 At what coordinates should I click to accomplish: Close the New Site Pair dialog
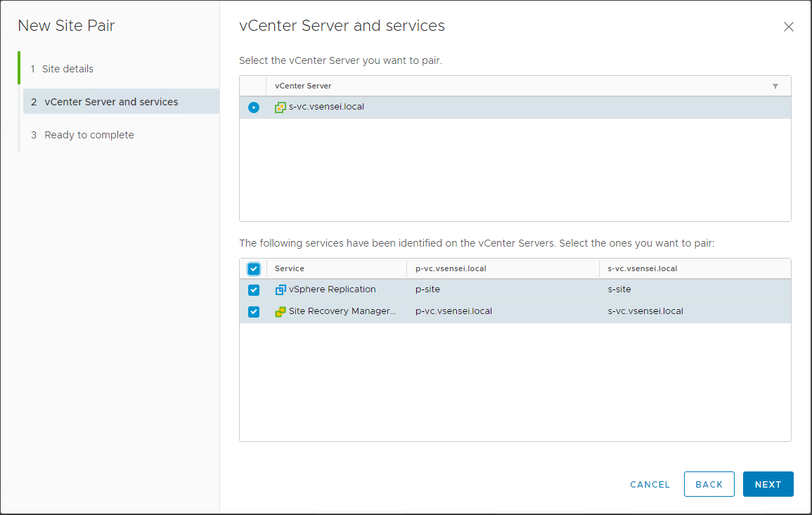coord(788,27)
